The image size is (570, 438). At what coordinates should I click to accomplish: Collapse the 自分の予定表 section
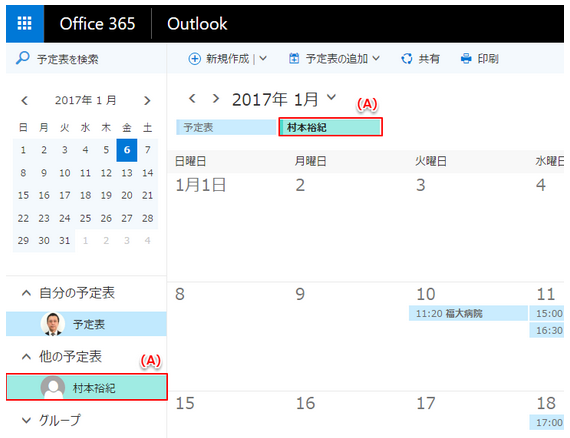[x=26, y=293]
